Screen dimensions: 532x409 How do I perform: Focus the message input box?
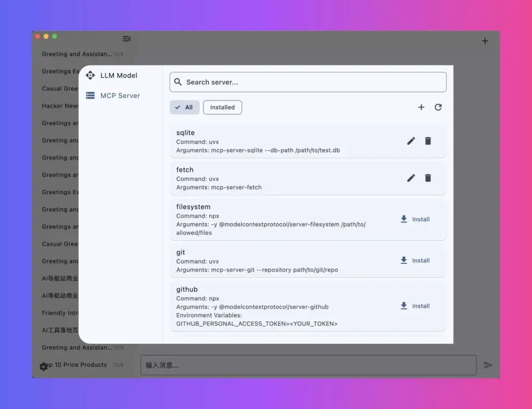click(x=308, y=365)
